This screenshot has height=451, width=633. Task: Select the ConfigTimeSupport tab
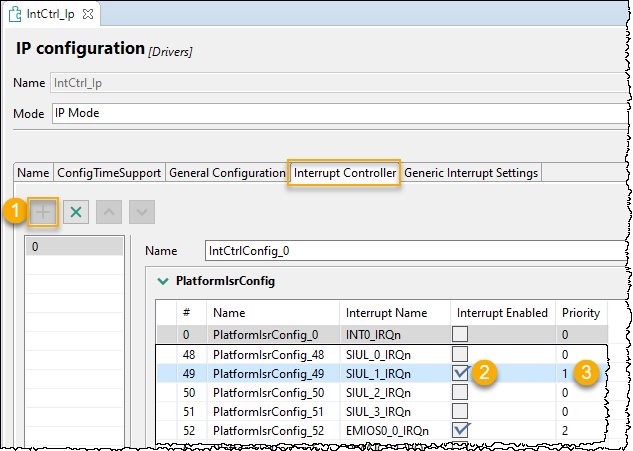[109, 173]
